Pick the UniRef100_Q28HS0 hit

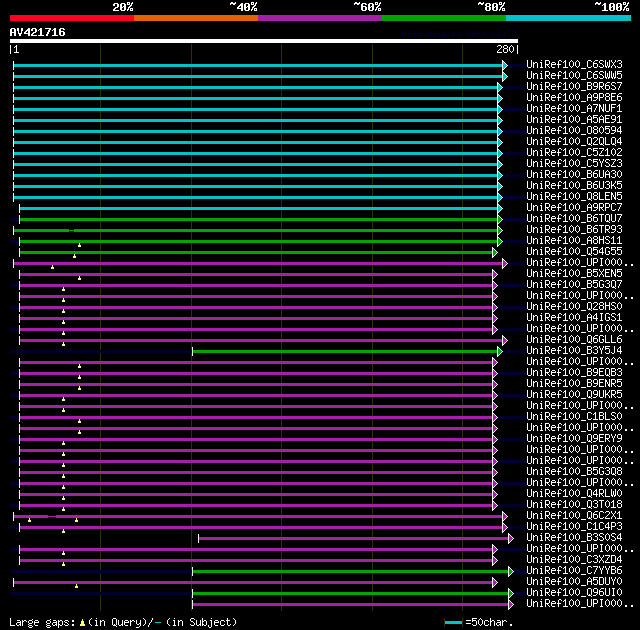pyautogui.click(x=574, y=307)
